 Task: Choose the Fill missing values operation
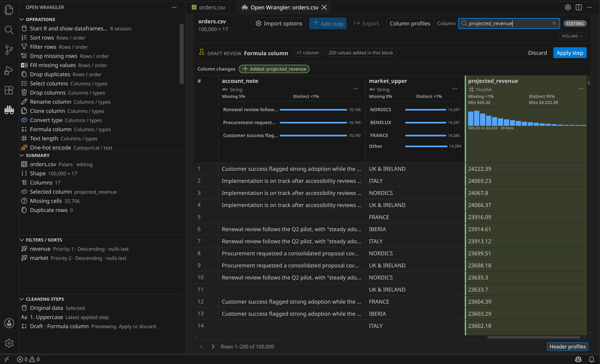101,65
